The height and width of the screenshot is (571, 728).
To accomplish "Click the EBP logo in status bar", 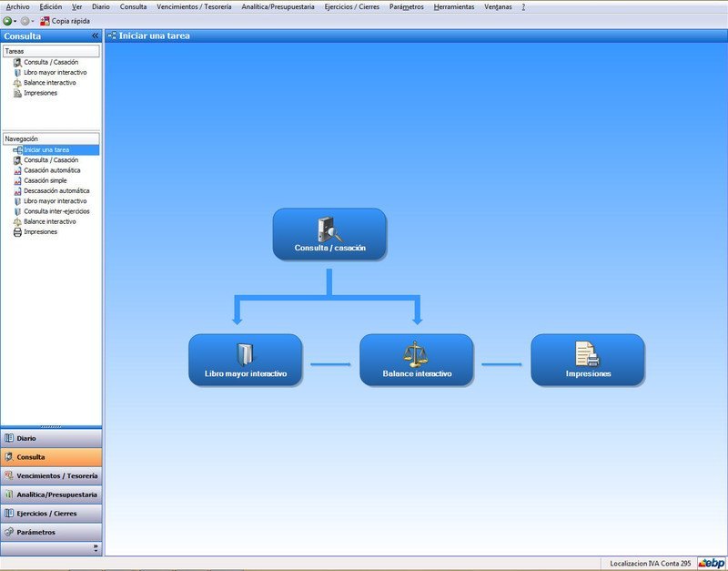I will click(711, 564).
